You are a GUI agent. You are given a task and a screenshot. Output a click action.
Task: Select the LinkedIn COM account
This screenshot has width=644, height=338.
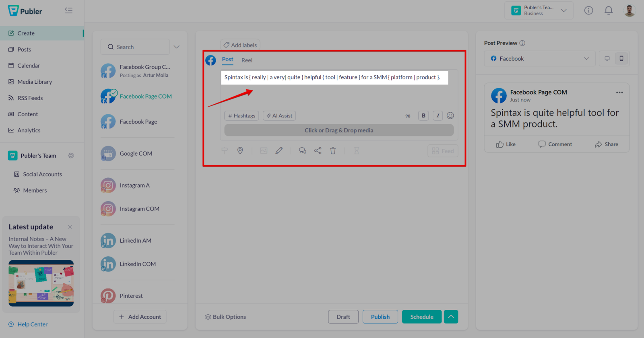pyautogui.click(x=137, y=264)
